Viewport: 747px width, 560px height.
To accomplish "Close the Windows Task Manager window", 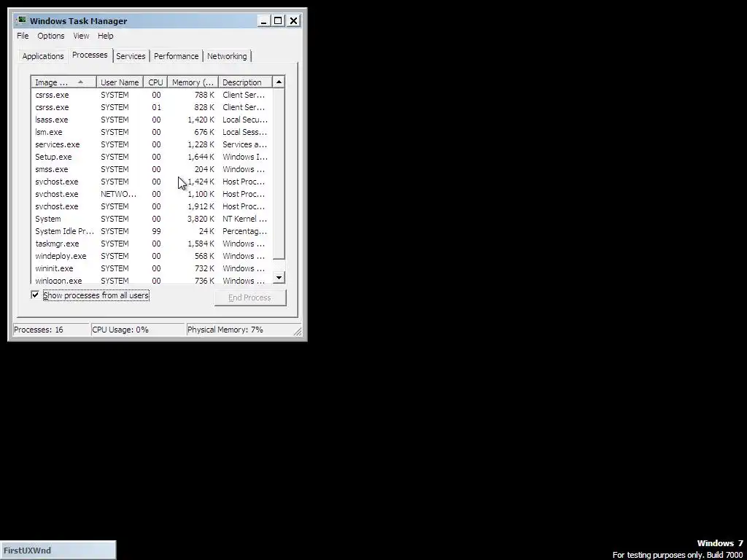I will point(293,21).
